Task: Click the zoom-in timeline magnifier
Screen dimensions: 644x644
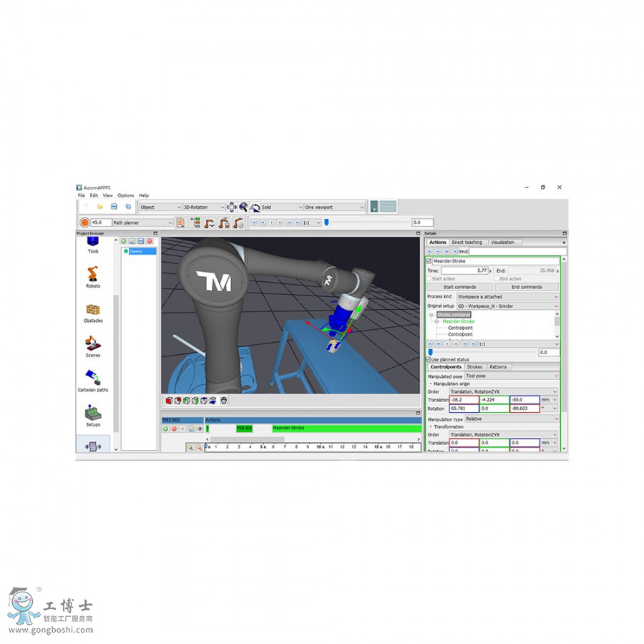Action: coord(190,447)
